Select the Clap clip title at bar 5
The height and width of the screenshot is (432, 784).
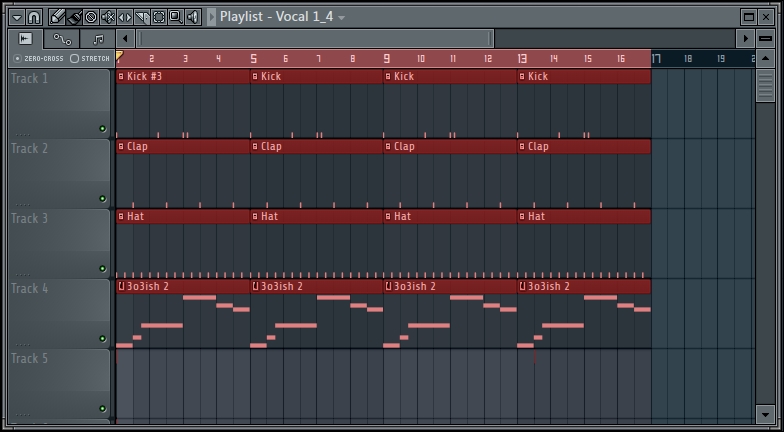click(271, 146)
